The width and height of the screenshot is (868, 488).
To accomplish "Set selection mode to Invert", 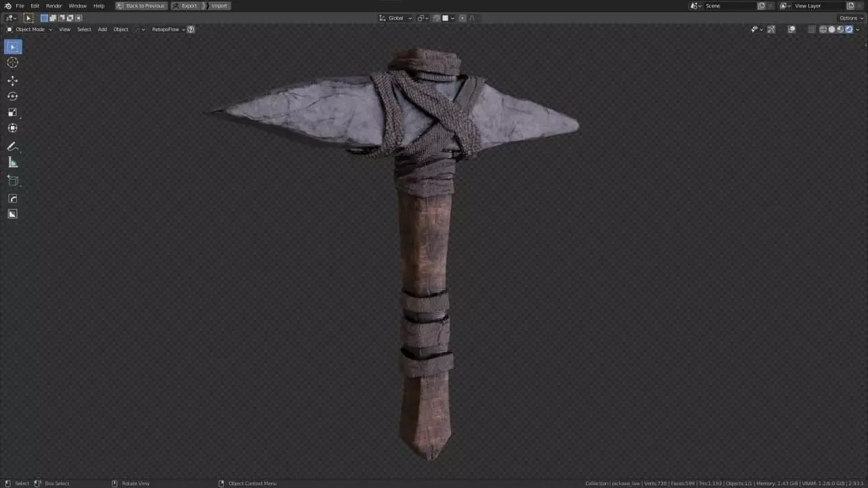I will (x=70, y=18).
